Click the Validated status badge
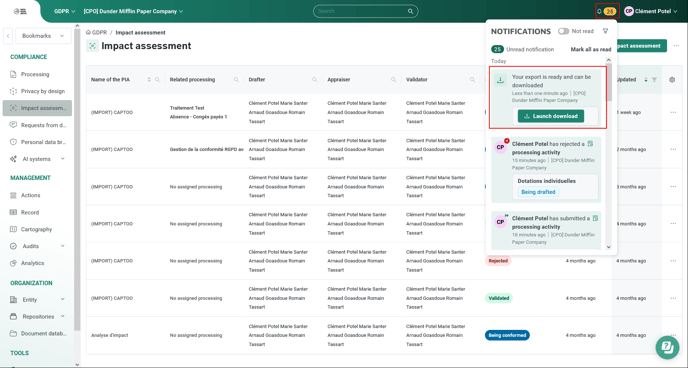 pyautogui.click(x=498, y=298)
